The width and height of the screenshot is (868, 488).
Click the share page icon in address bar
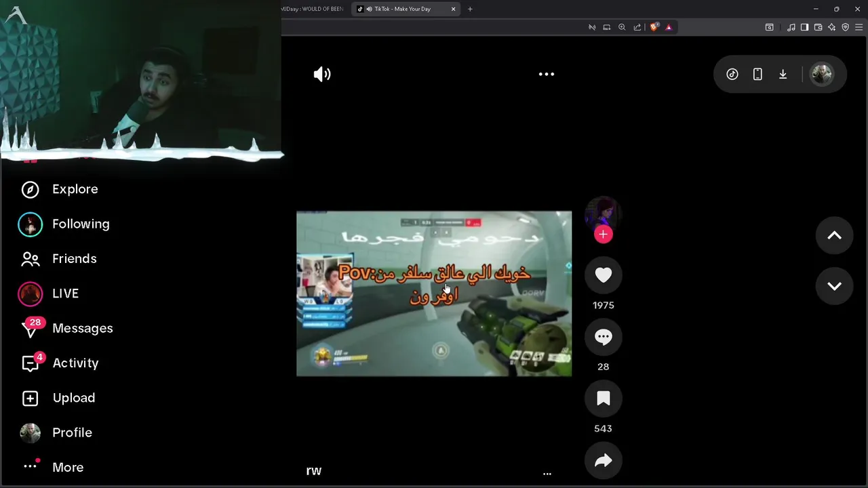(637, 27)
